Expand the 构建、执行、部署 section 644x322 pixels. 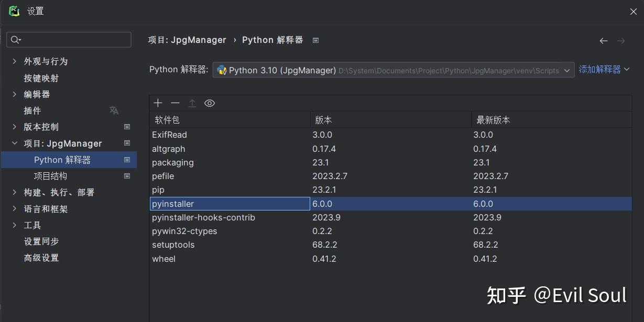[x=15, y=193]
